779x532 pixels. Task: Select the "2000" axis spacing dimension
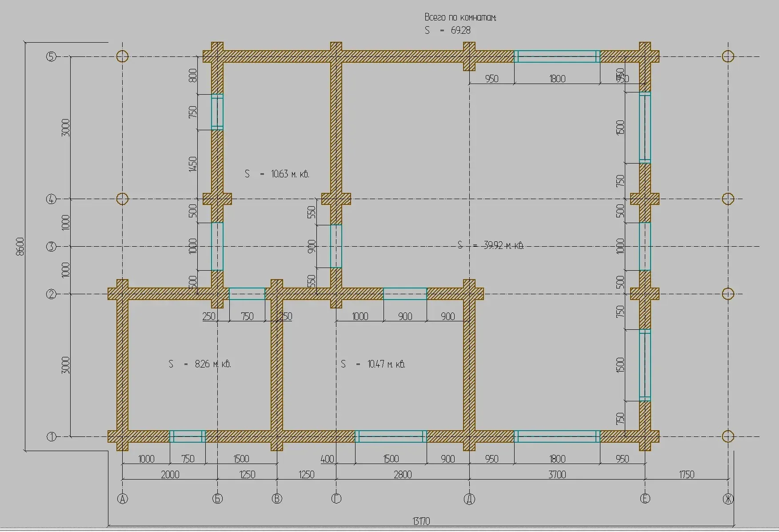[170, 475]
